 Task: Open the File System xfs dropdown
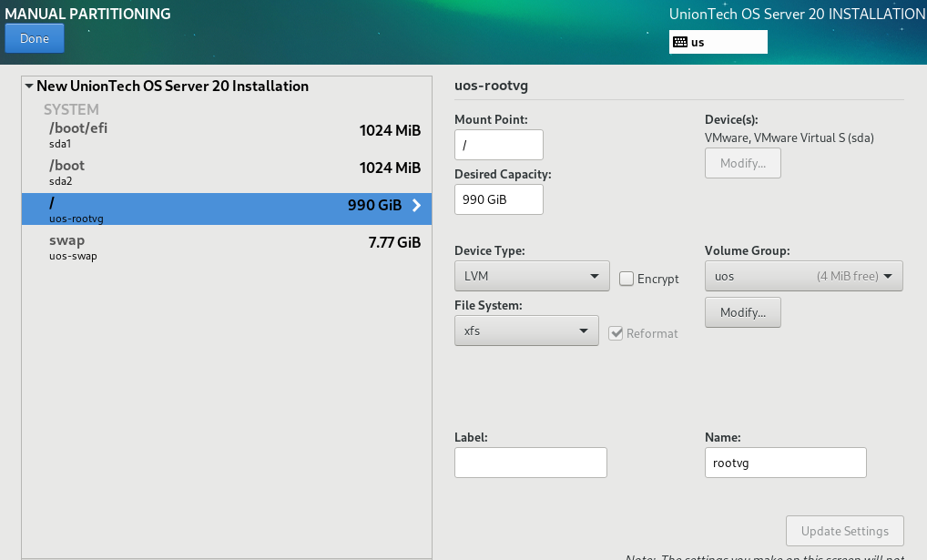(526, 331)
